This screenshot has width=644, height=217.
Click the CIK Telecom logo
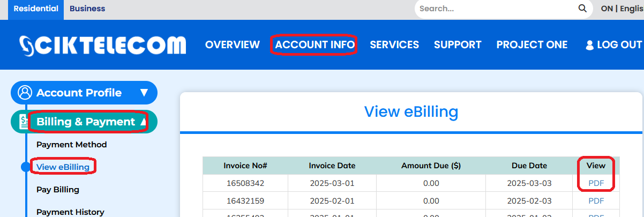point(102,45)
